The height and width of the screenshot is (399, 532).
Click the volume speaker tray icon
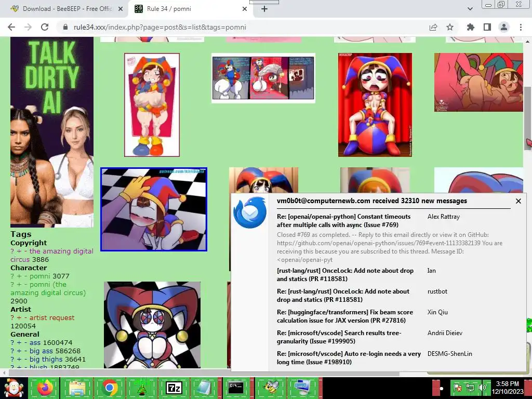click(x=482, y=388)
